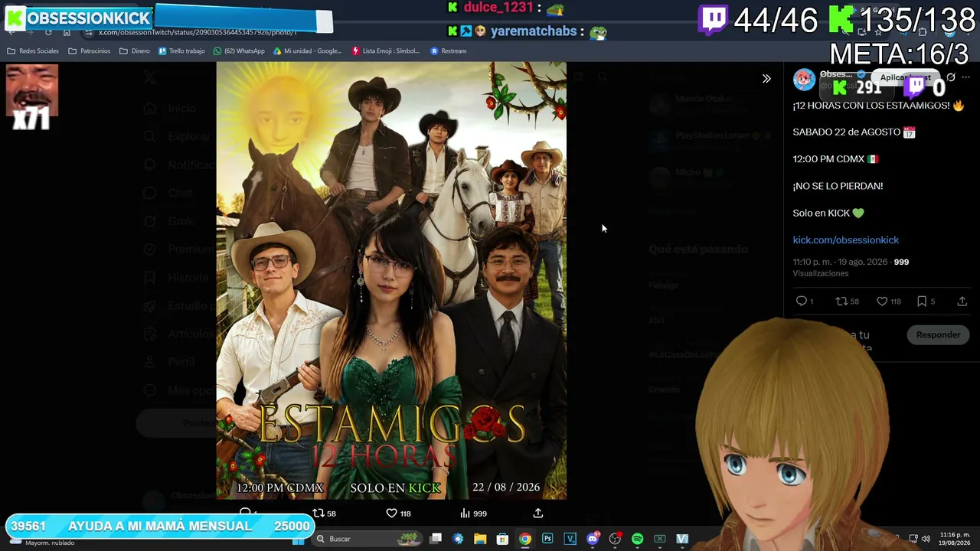This screenshot has width=980, height=551.
Task: Open the Windows Start menu
Action: click(x=299, y=539)
